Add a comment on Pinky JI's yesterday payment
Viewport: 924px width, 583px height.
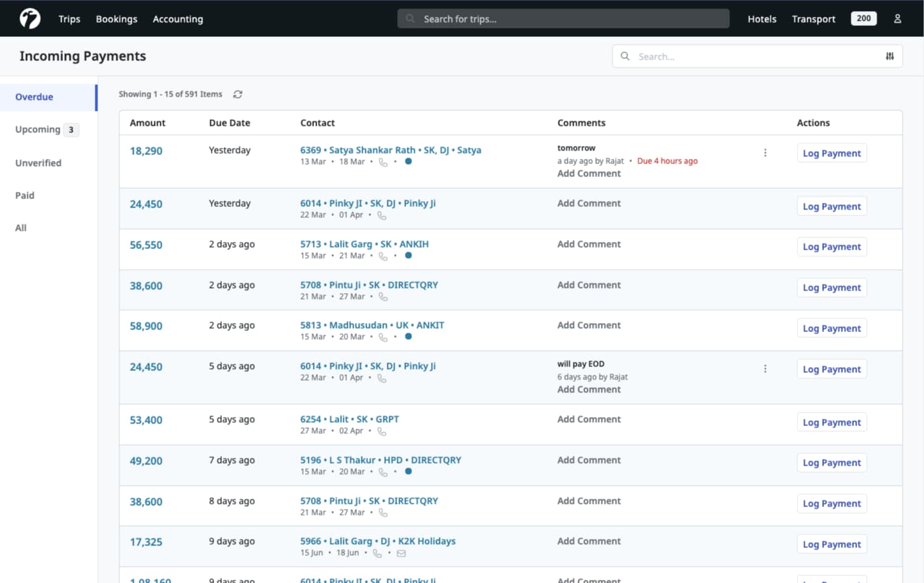tap(589, 203)
